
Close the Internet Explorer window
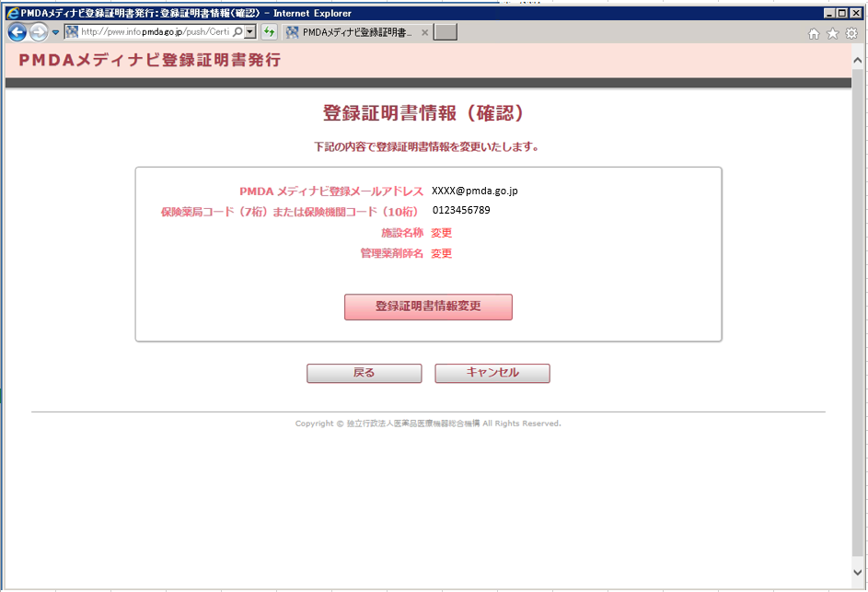point(855,13)
